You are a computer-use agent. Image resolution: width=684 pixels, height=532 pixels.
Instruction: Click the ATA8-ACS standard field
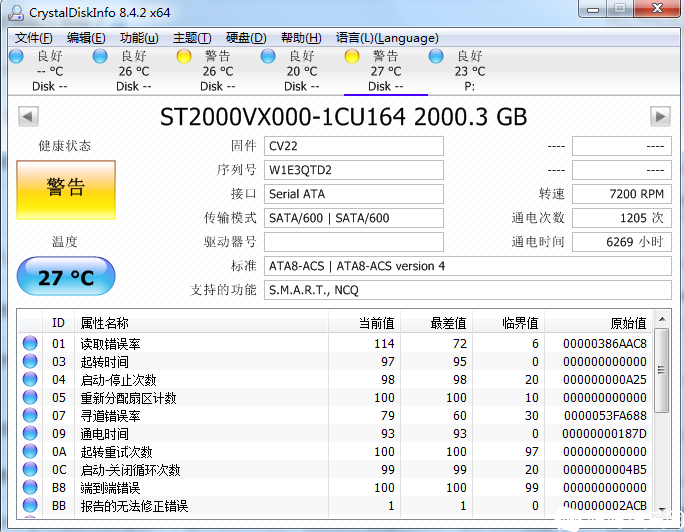[x=468, y=266]
